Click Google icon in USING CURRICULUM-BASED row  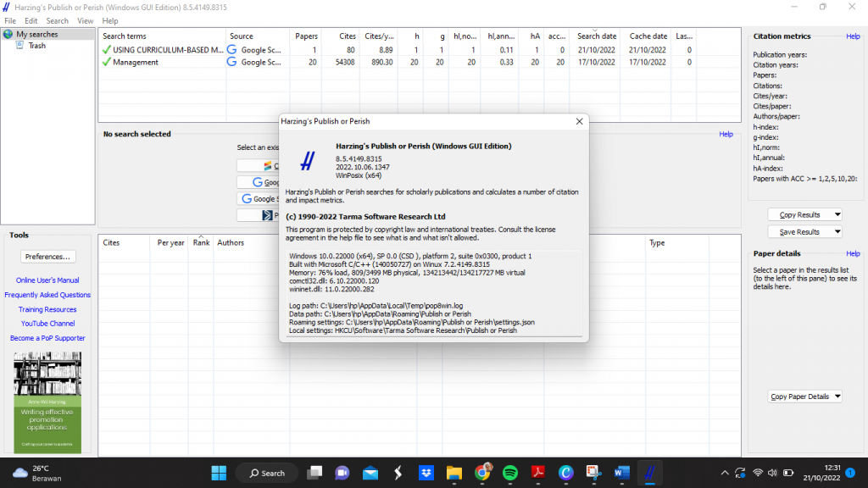pyautogui.click(x=232, y=50)
